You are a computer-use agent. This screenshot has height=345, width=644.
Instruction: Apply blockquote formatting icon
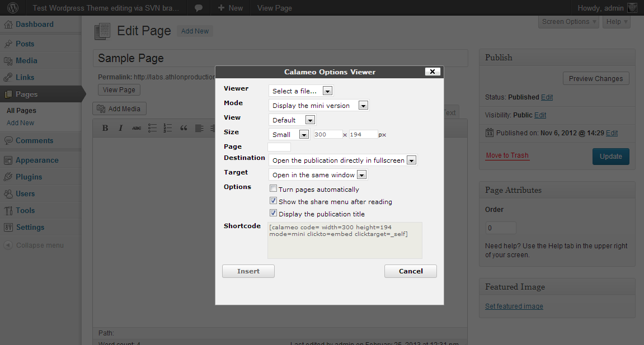coord(184,128)
